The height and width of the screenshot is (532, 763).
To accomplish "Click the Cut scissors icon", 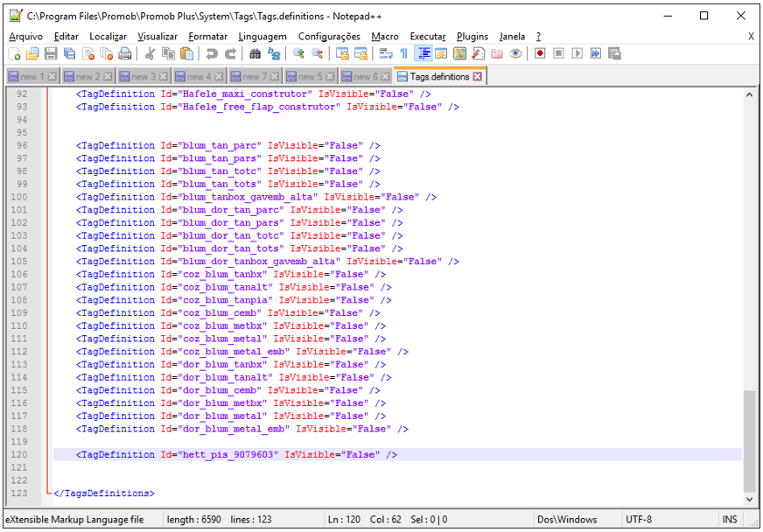I will (149, 53).
